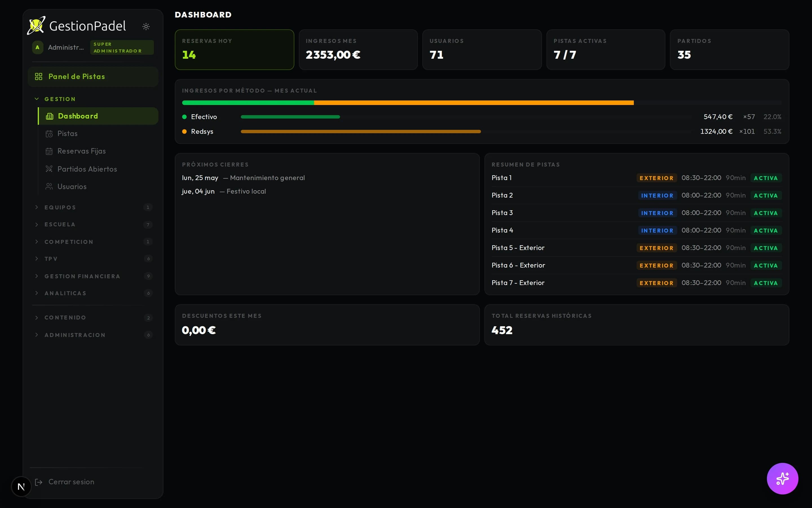
Task: Click the 1324,00 € Redsys amount
Action: pyautogui.click(x=716, y=131)
